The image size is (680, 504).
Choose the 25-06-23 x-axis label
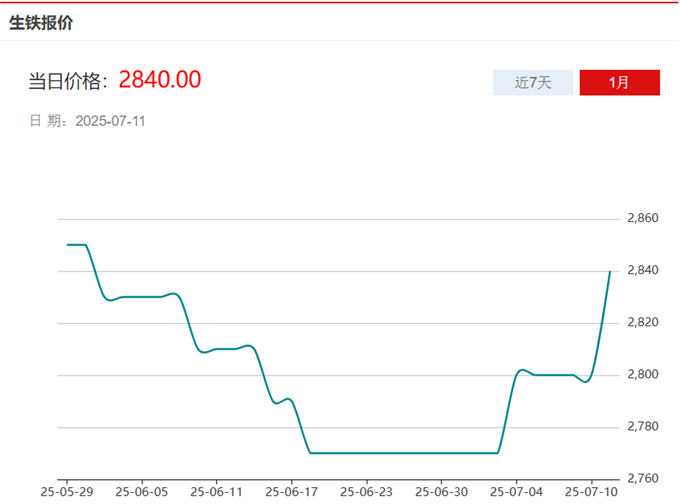[366, 492]
